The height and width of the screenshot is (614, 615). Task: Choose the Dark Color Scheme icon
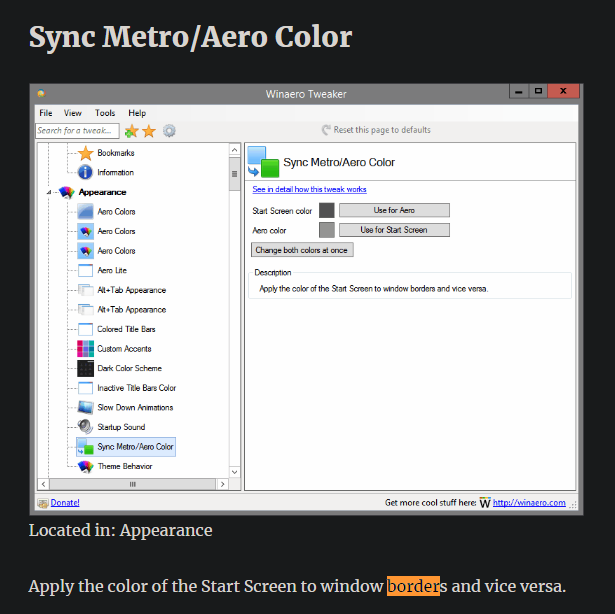(85, 368)
